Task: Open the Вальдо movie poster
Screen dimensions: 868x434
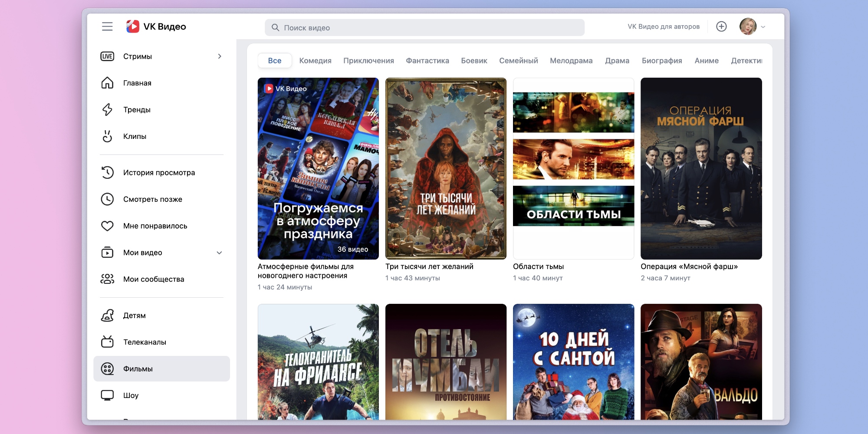Action: (701, 362)
